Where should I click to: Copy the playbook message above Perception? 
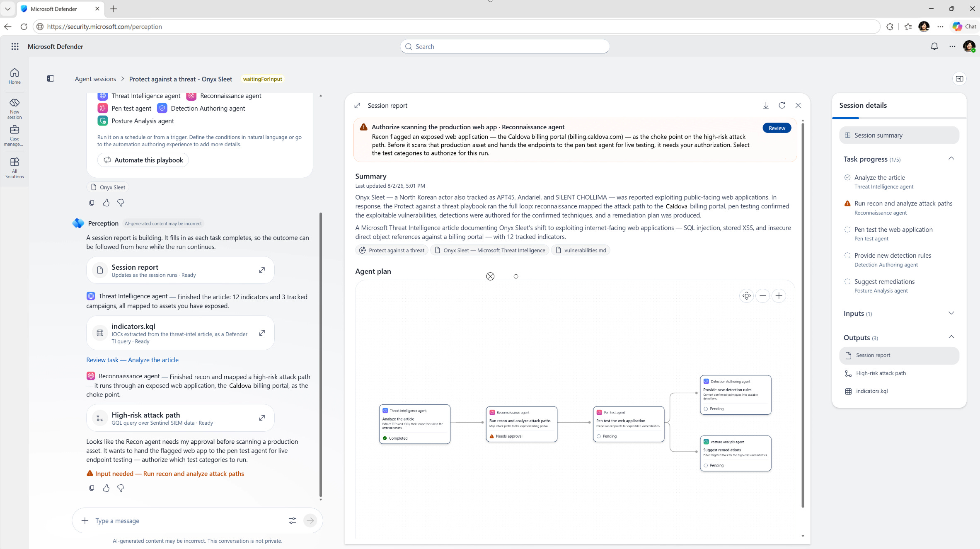(x=92, y=203)
